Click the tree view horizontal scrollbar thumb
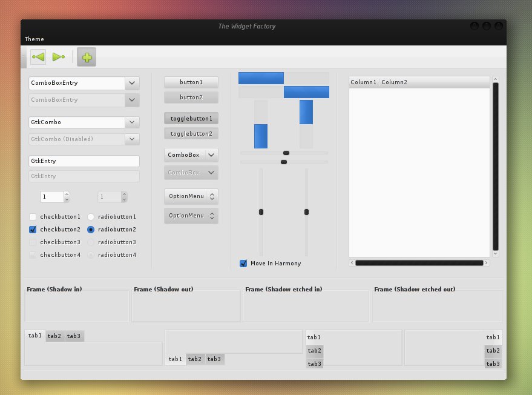532x395 pixels. point(419,263)
